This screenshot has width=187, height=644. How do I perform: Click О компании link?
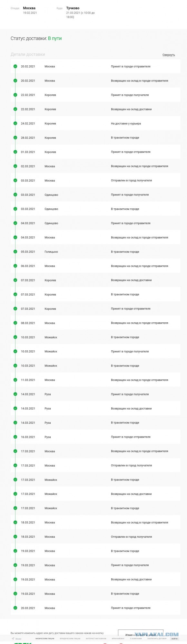click(x=136, y=639)
